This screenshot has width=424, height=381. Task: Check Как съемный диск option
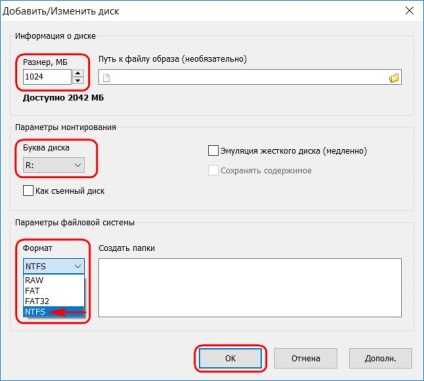click(28, 191)
